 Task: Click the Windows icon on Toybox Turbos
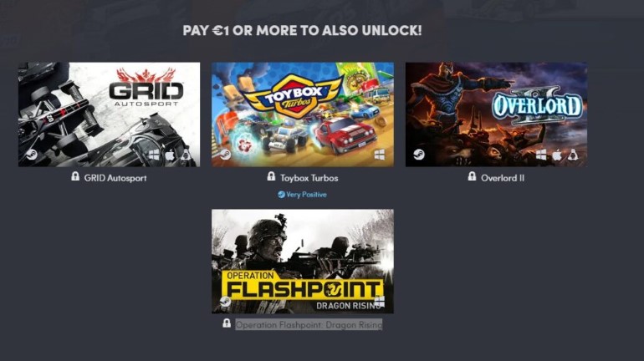[380, 155]
